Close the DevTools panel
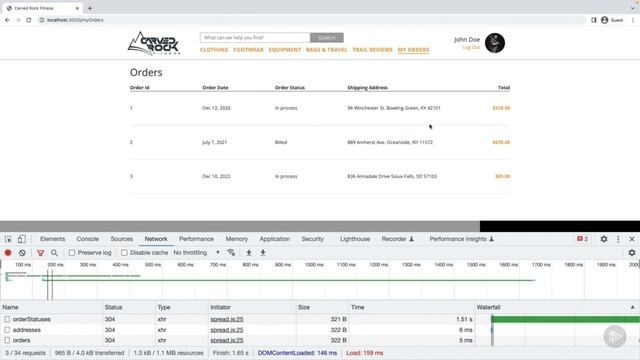This screenshot has height=360, width=640. [632, 239]
